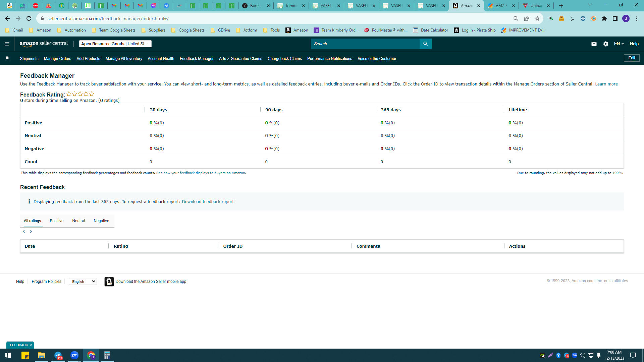Viewport: 644px width, 362px height.
Task: Open Performance Notifications
Action: coord(330,59)
